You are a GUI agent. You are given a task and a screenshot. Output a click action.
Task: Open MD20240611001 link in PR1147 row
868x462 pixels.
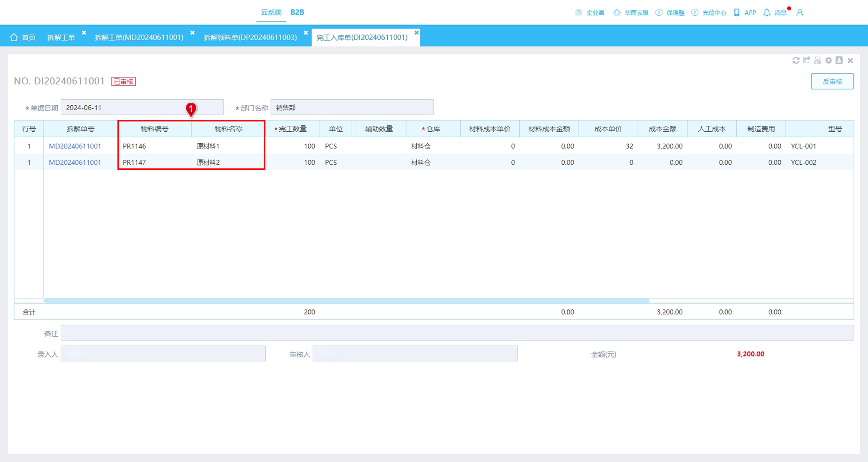click(x=75, y=163)
